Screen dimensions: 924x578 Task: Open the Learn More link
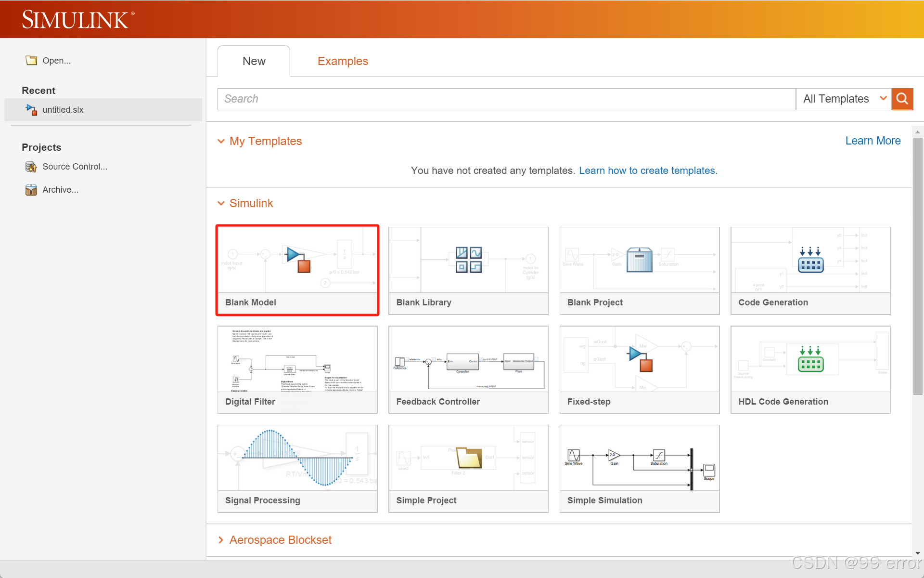(x=873, y=141)
